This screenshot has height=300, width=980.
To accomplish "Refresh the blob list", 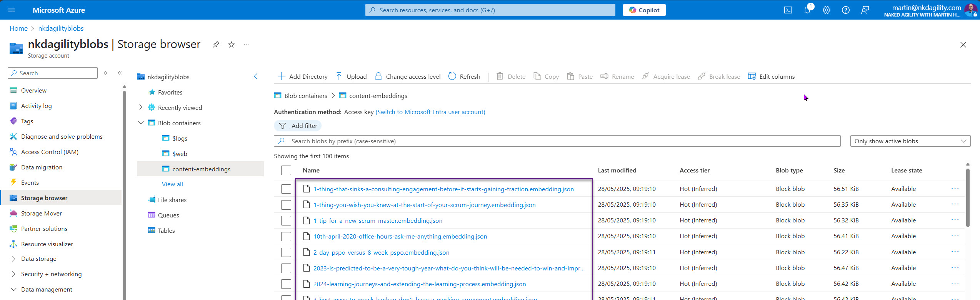I will coord(465,76).
